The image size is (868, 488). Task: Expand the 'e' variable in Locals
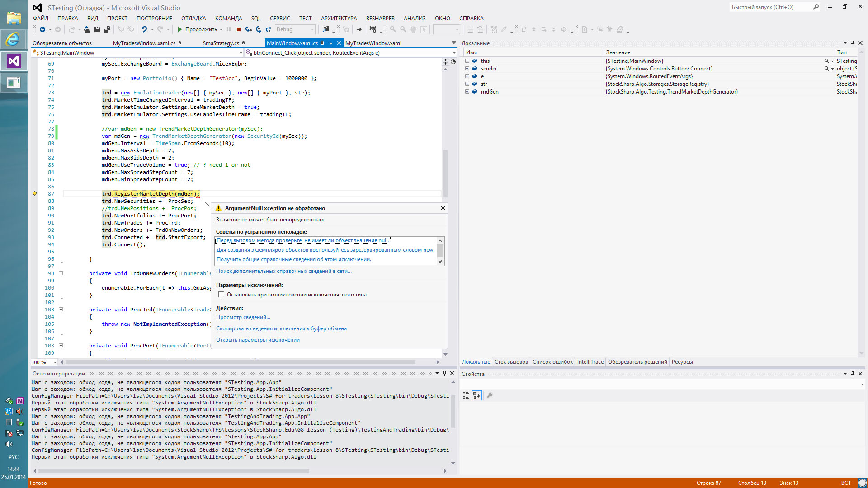[x=467, y=76]
